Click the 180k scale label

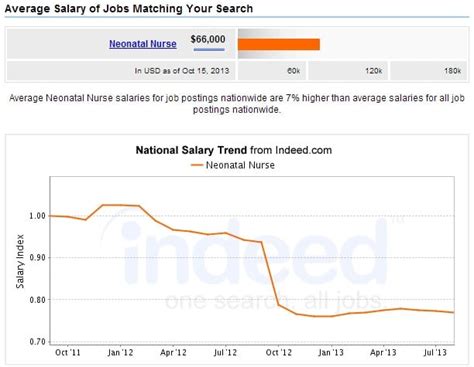(452, 71)
